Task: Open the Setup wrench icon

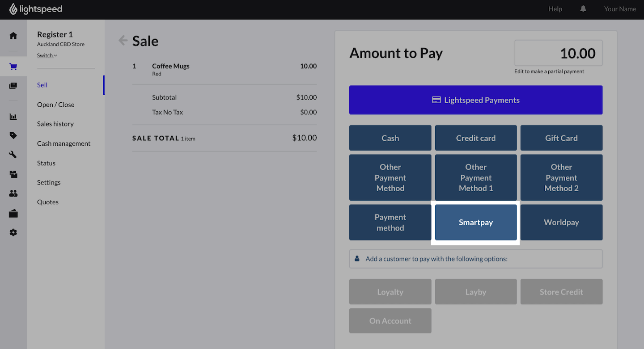Action: [13, 155]
